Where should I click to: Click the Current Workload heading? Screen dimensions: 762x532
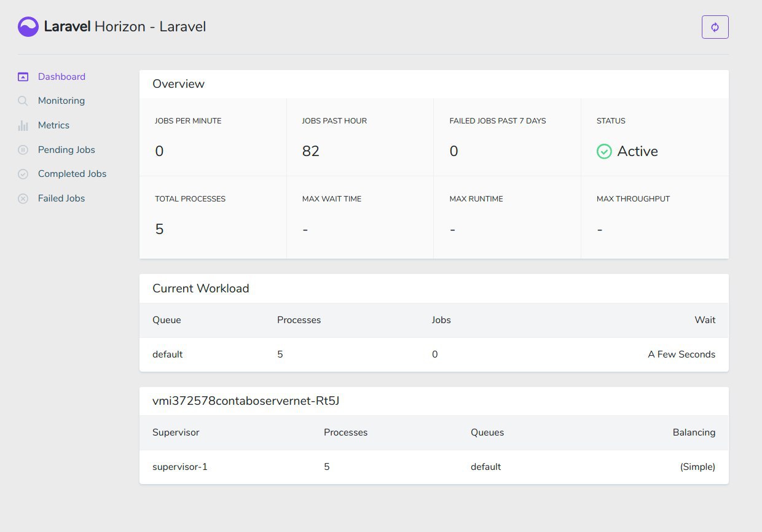pos(201,289)
